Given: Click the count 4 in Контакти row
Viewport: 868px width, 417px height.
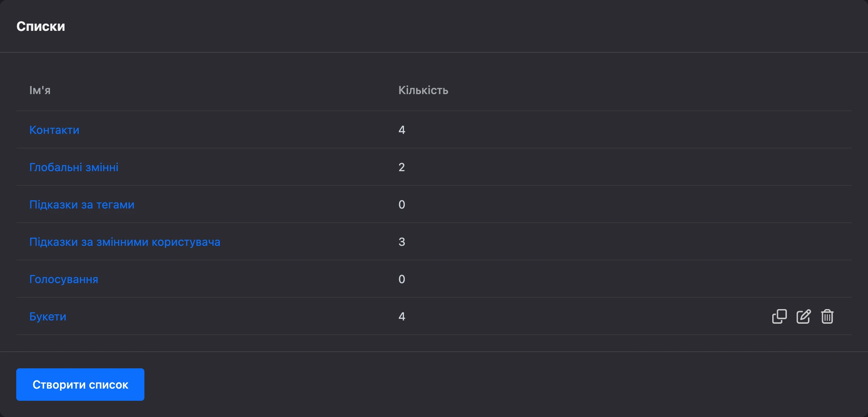Looking at the screenshot, I should click(x=402, y=130).
